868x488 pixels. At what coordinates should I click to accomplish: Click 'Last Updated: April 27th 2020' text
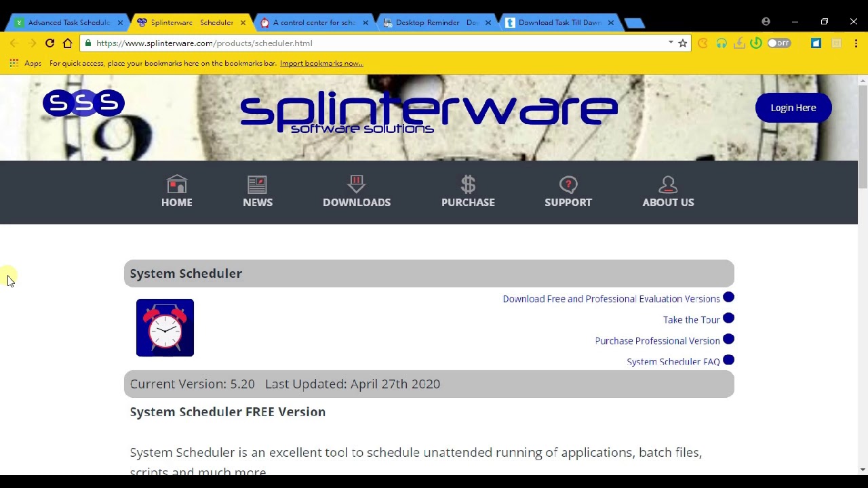(353, 384)
